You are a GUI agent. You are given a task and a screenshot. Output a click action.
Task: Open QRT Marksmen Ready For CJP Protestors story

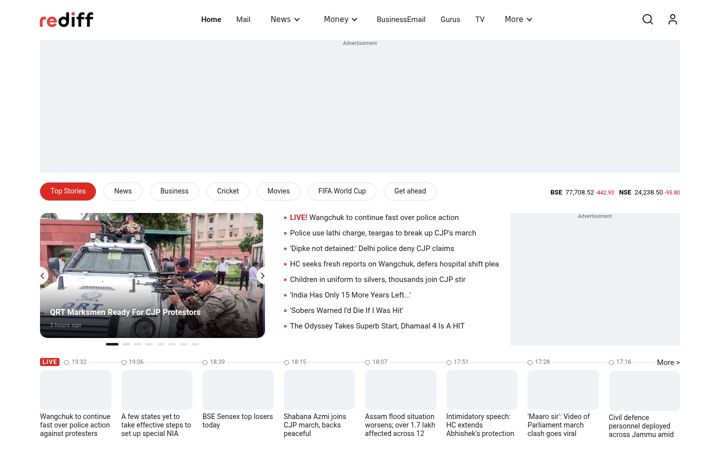[x=125, y=312]
